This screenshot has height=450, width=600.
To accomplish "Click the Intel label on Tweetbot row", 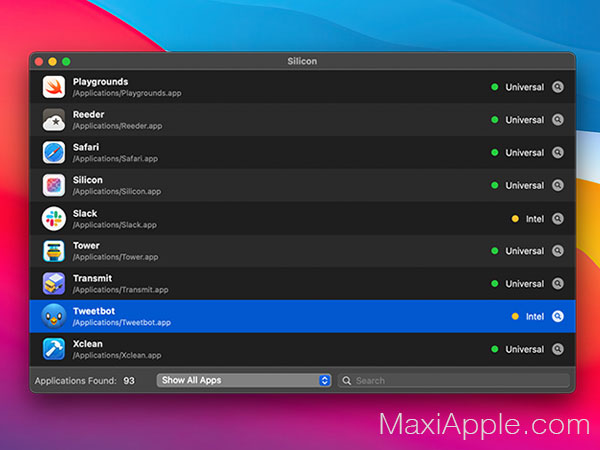I will pos(535,317).
